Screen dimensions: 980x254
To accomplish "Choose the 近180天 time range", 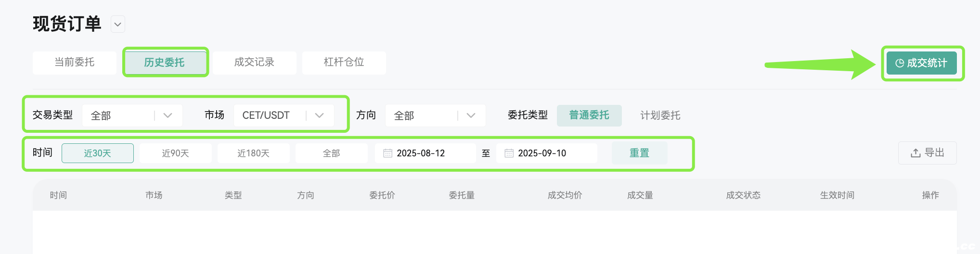I will [254, 153].
